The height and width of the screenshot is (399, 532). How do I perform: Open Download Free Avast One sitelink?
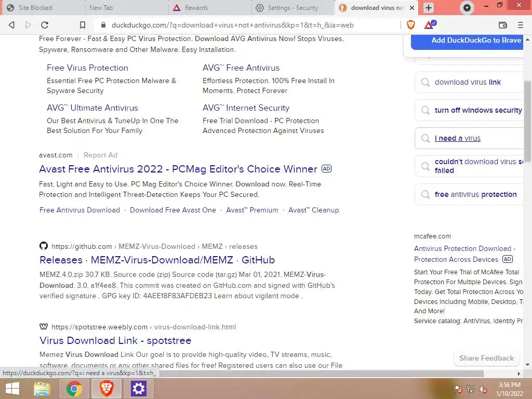pyautogui.click(x=172, y=210)
